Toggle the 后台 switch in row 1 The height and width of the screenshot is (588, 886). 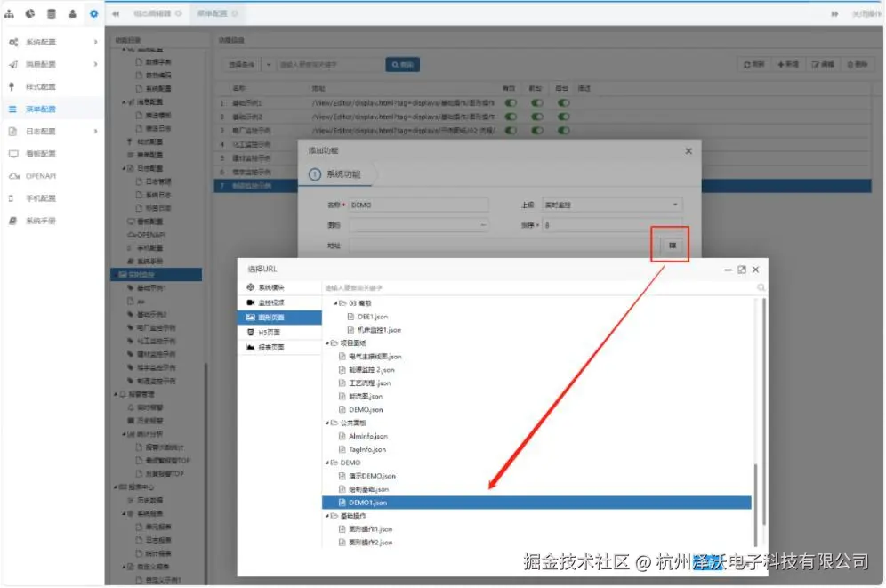coord(563,103)
